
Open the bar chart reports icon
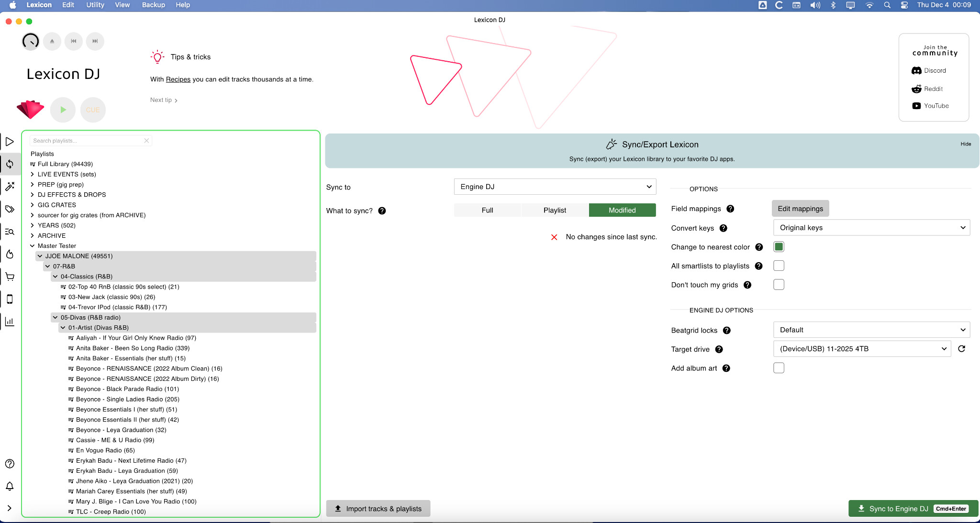[10, 322]
